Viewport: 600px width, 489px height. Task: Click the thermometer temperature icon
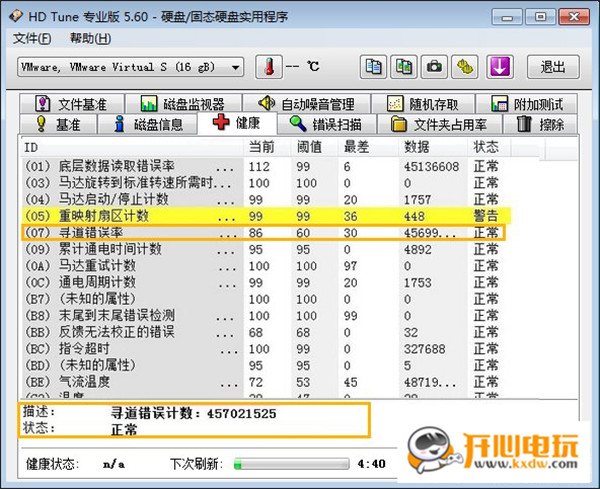268,67
